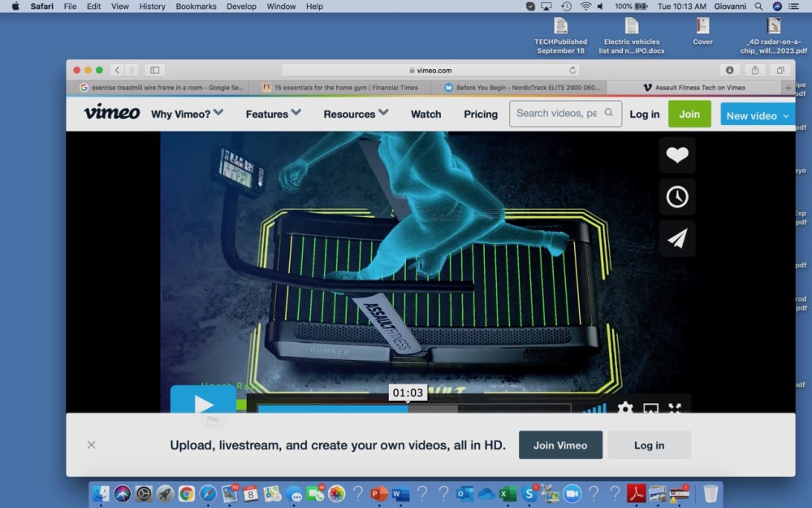Open the Bookmarks menu
Viewport: 812px width, 508px height.
(196, 7)
